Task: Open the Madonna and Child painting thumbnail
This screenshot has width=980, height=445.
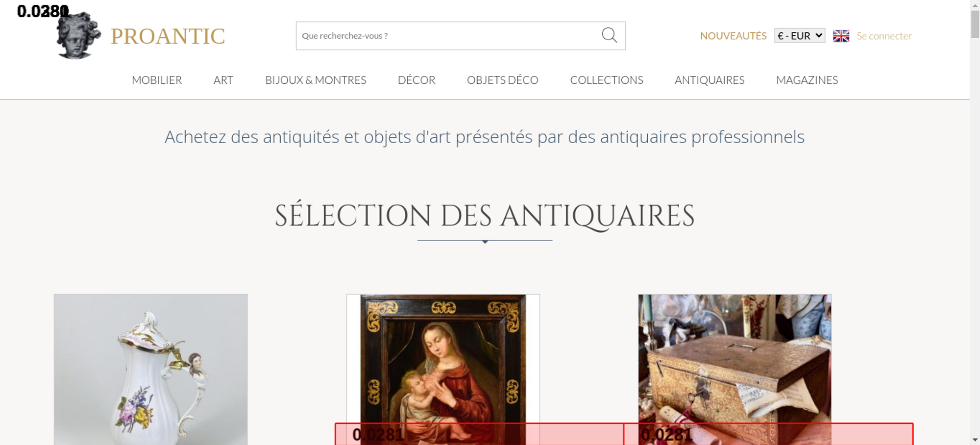Action: coord(443,358)
